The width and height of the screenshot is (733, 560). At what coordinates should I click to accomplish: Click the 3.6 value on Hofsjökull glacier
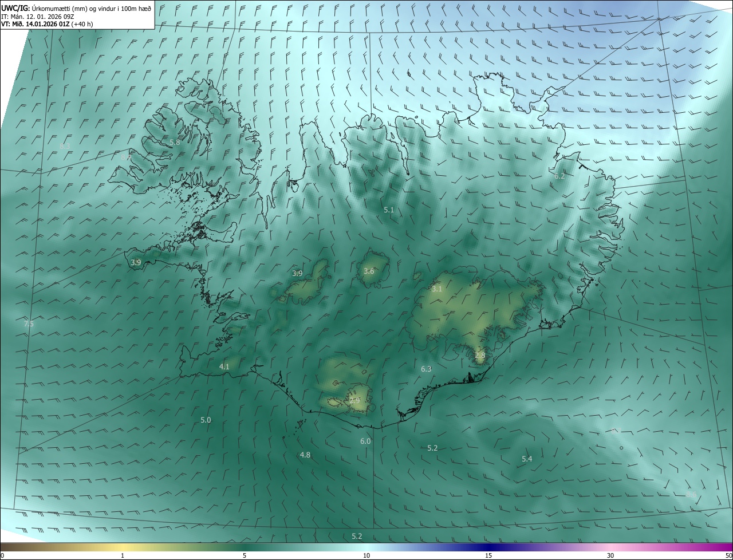click(x=369, y=271)
